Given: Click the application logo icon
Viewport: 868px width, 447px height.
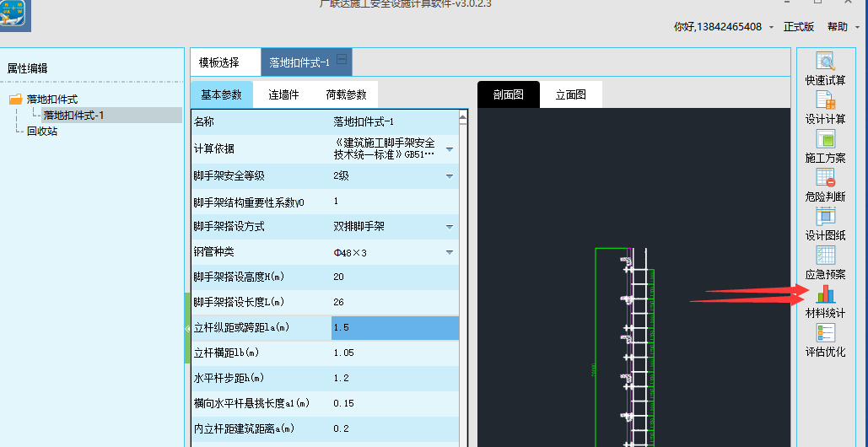Looking at the screenshot, I should coord(14,15).
